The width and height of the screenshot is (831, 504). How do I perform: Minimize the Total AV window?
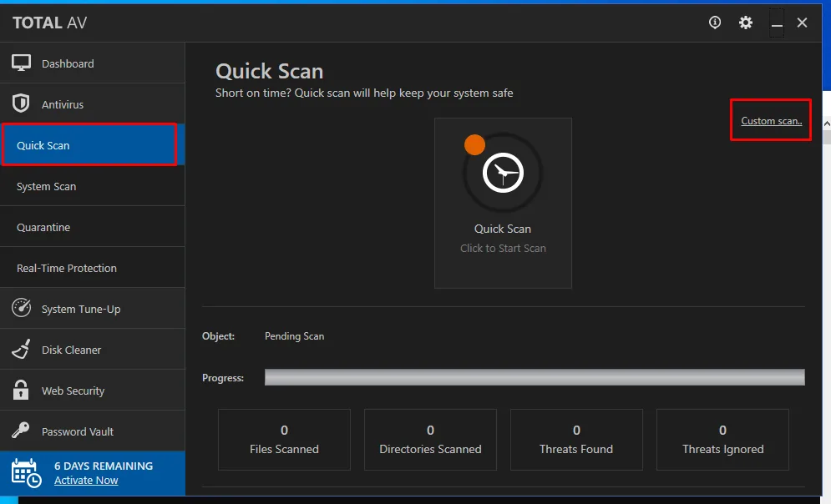777,23
